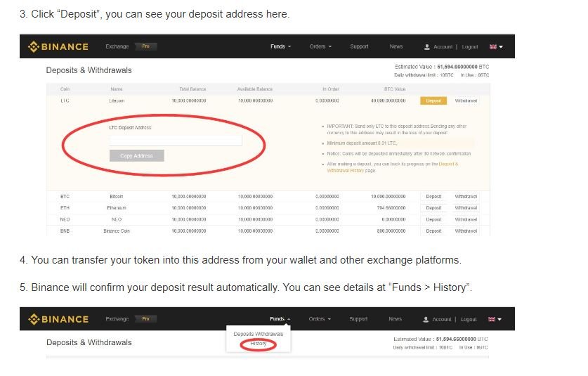Click Deposit on the BNB Binance Coin row
588x376 pixels.
point(433,231)
